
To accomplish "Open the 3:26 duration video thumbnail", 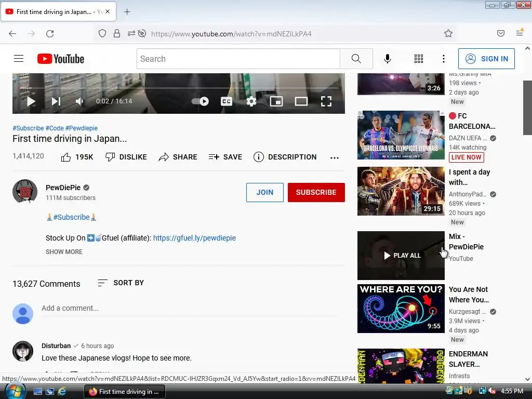I will [401, 84].
